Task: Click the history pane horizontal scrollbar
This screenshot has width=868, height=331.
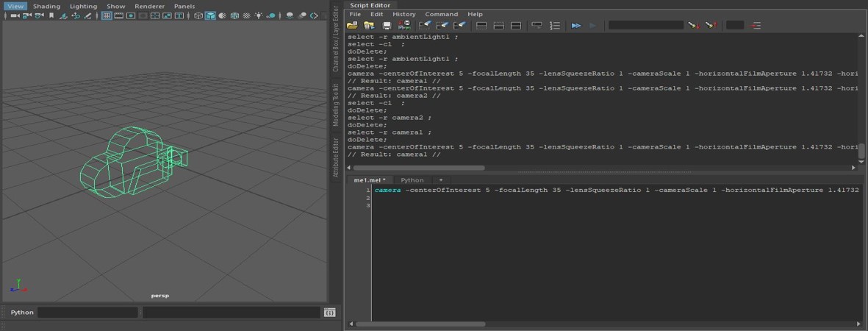Action: 419,168
